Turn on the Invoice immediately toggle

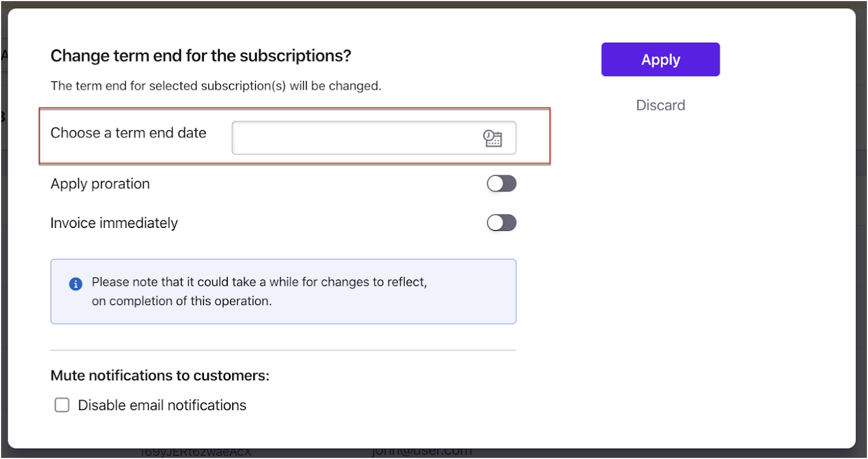[501, 223]
